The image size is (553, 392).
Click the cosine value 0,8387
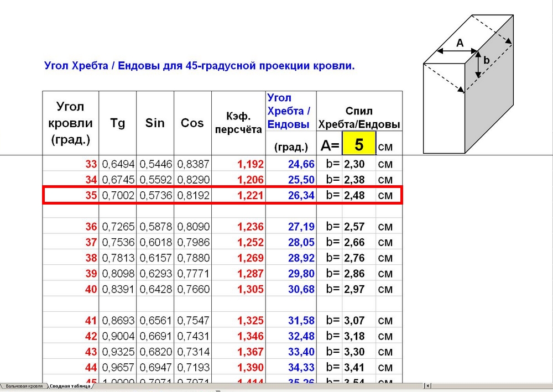click(193, 164)
